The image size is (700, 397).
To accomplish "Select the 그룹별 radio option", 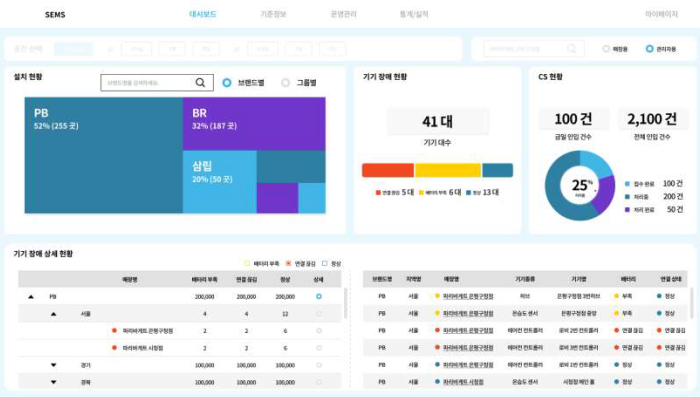I will tap(286, 83).
